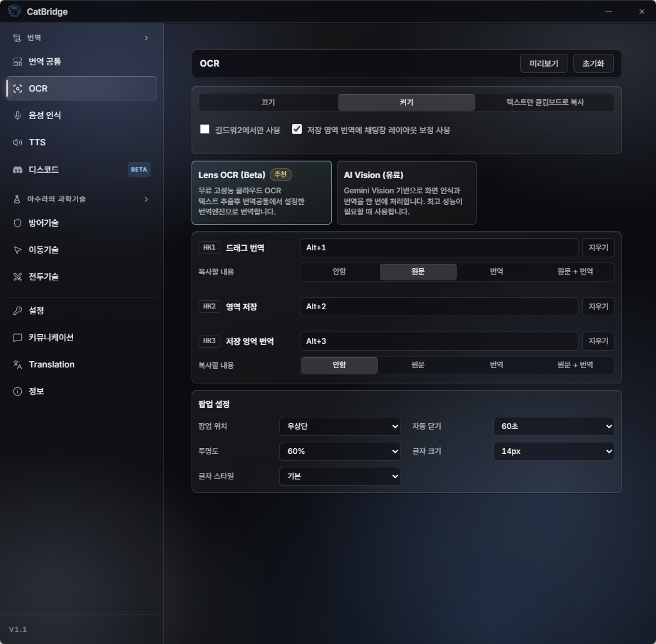Click the 추천 badge on Lens OCR

coord(281,174)
